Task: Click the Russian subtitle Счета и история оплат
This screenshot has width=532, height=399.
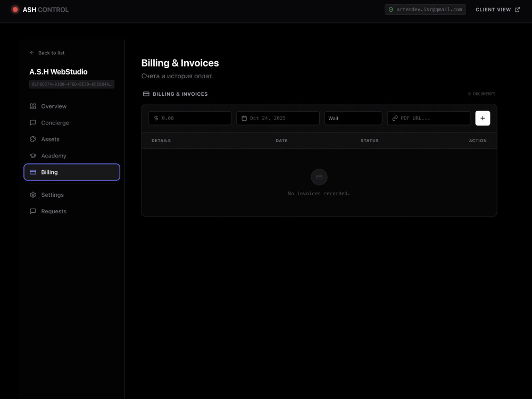Action: click(178, 76)
